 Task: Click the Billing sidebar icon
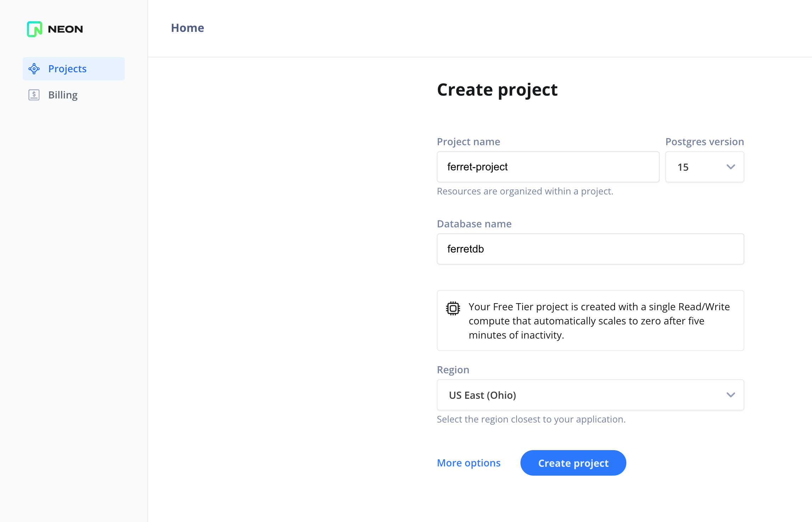click(x=34, y=95)
